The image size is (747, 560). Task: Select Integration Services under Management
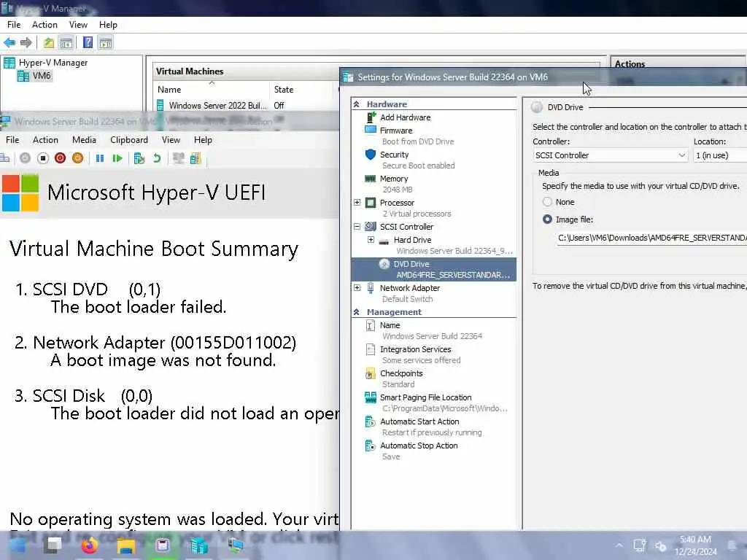pyautogui.click(x=415, y=349)
